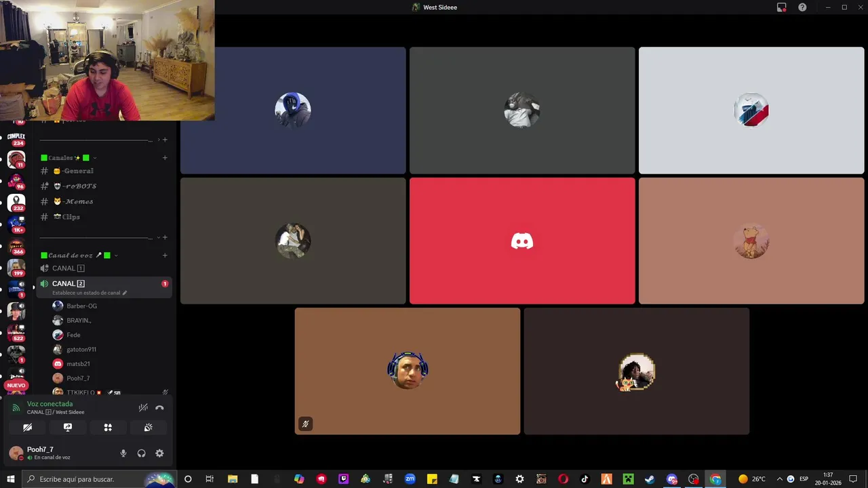Select gatoton911 in voice member list
This screenshot has height=488, width=868.
[x=111, y=349]
